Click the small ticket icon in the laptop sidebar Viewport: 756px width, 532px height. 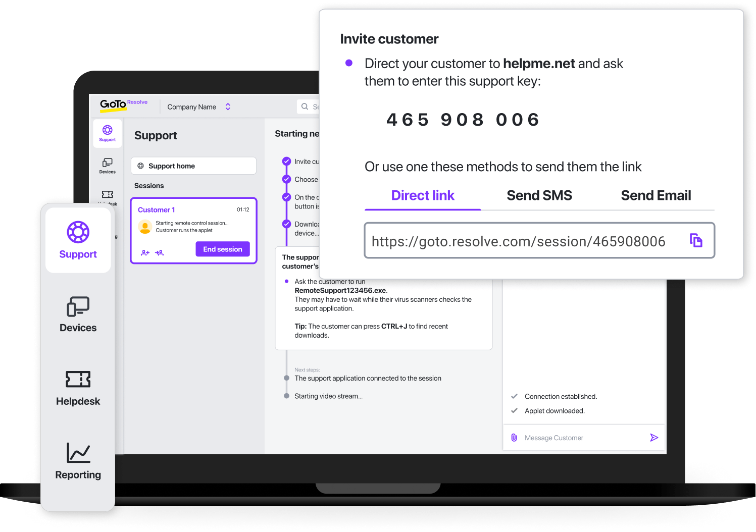coord(107,194)
